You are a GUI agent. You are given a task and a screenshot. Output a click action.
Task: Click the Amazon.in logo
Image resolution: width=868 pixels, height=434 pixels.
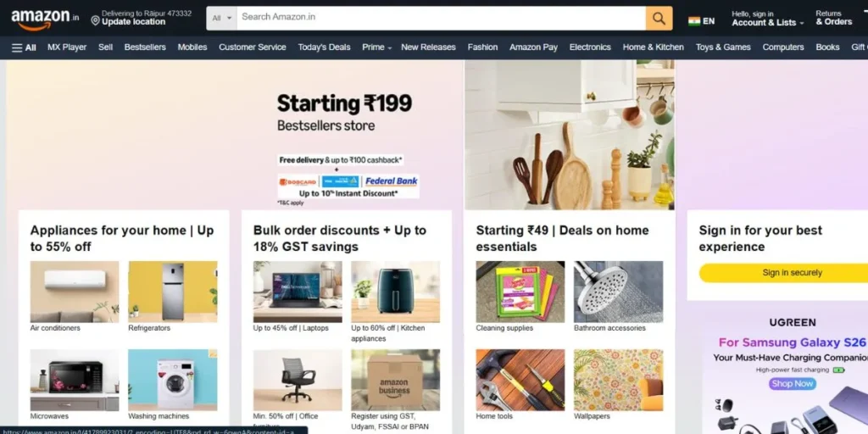tap(45, 19)
